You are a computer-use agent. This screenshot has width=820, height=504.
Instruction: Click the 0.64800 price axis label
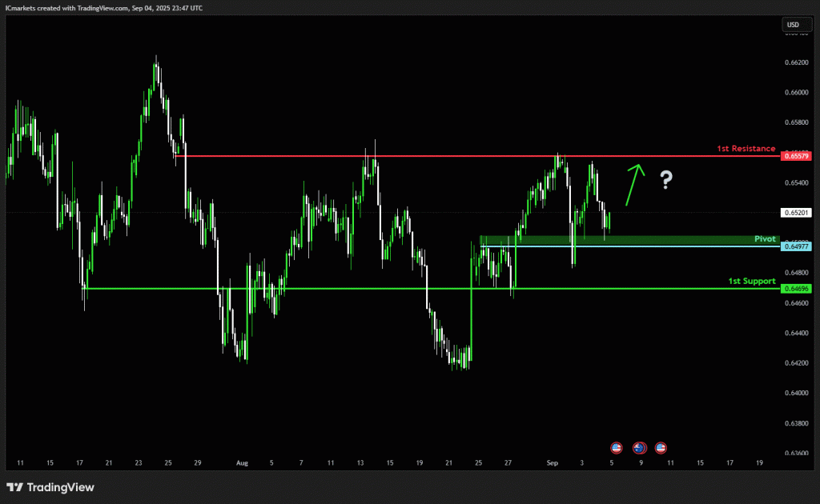click(797, 273)
